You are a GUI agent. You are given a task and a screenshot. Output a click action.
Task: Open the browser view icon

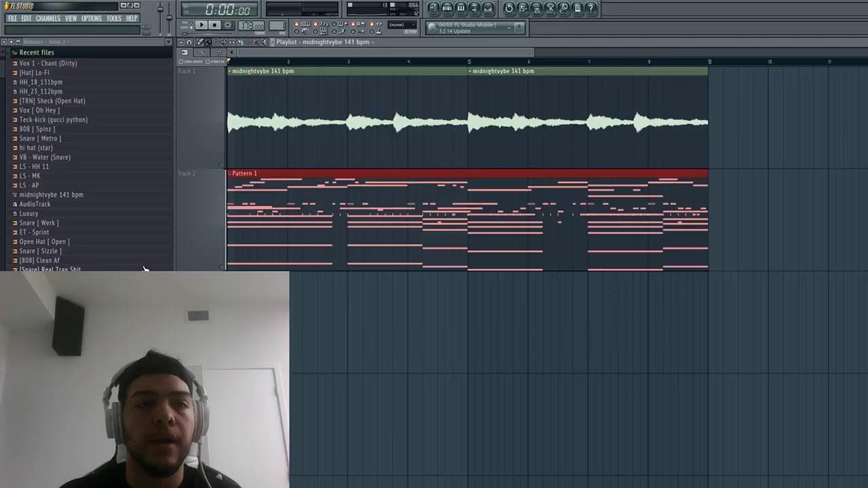474,8
